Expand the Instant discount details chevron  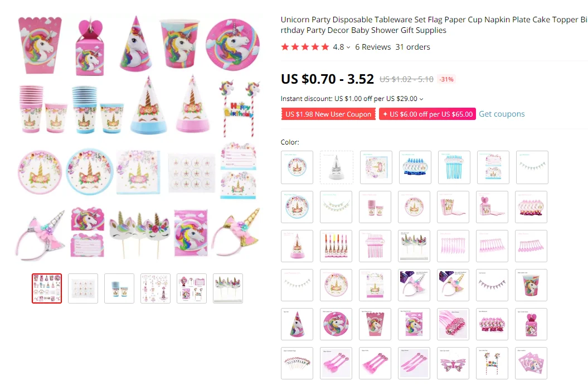click(421, 99)
